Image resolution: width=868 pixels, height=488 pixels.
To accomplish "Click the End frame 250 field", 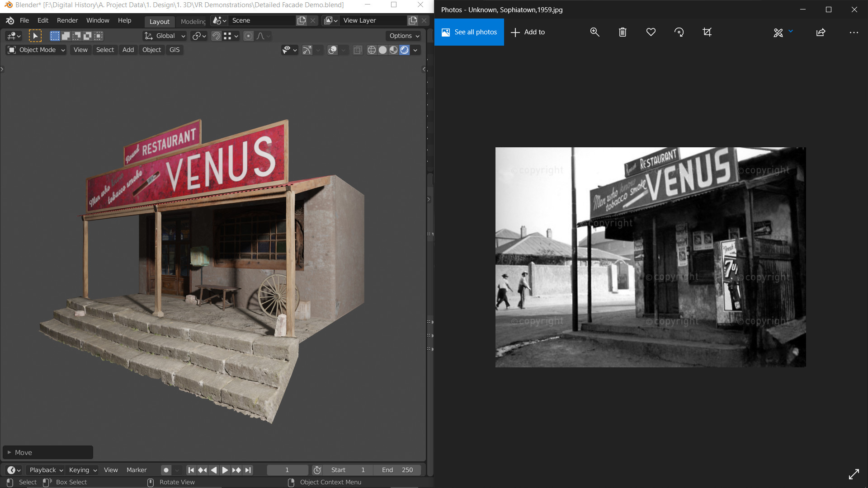I will coord(397,470).
